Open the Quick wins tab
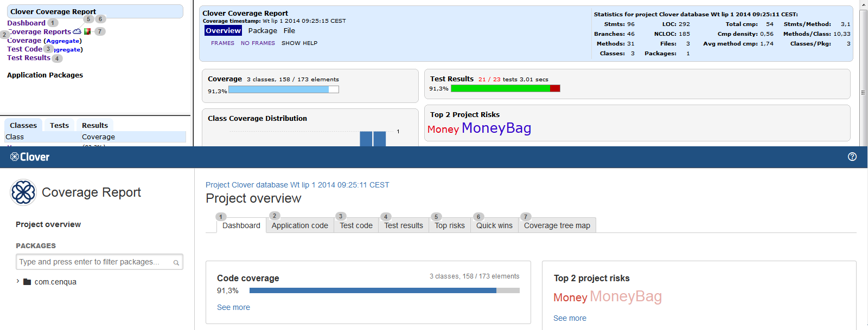Image resolution: width=868 pixels, height=330 pixels. 494,225
